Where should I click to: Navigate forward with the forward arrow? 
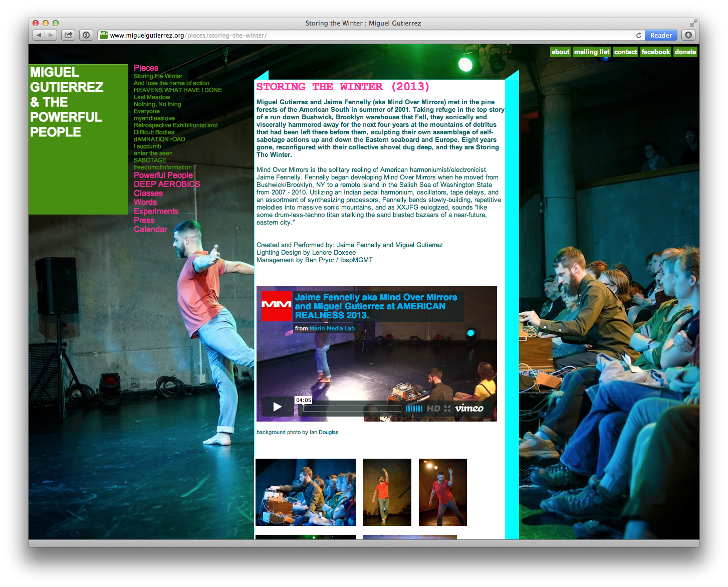click(x=51, y=35)
